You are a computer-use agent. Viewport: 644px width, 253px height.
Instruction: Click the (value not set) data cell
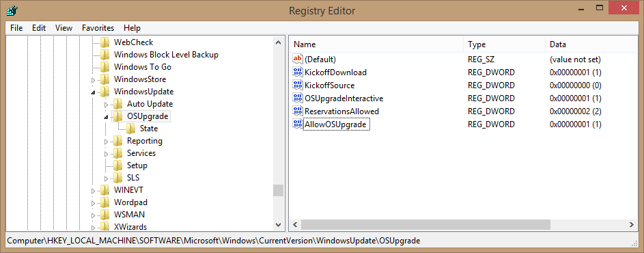pyautogui.click(x=575, y=59)
